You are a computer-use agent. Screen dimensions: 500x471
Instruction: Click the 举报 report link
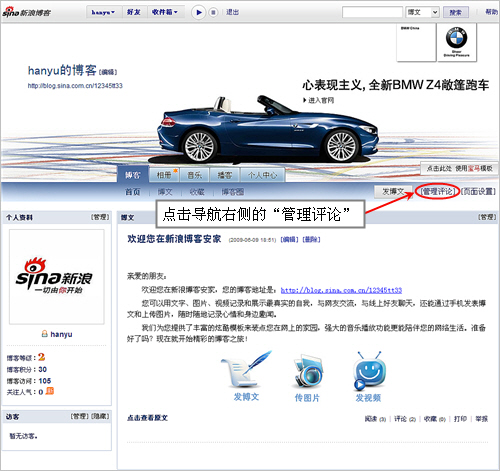(x=481, y=418)
